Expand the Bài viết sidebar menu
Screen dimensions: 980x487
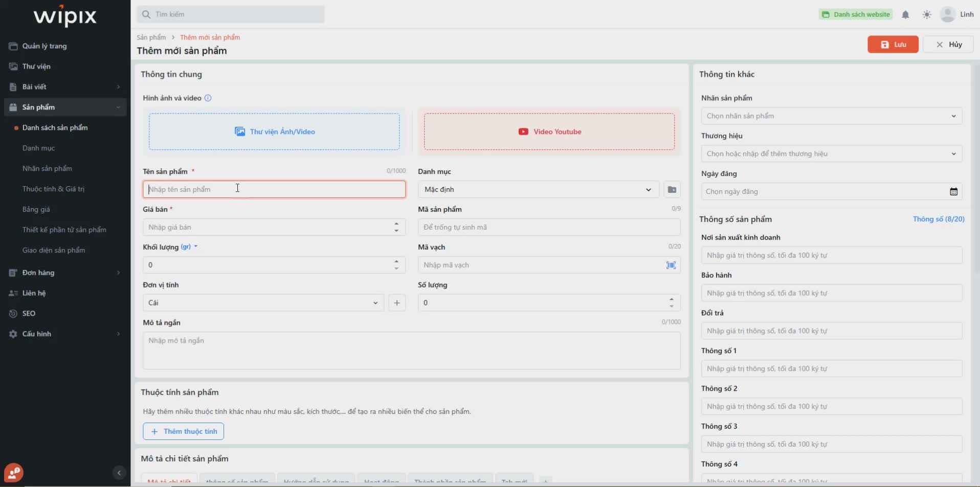coord(65,87)
